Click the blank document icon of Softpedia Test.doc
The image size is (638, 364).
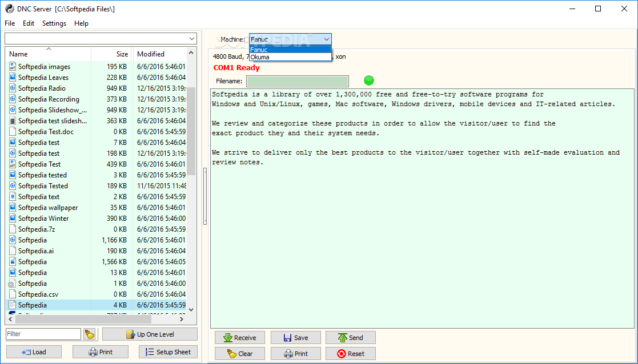tap(12, 132)
